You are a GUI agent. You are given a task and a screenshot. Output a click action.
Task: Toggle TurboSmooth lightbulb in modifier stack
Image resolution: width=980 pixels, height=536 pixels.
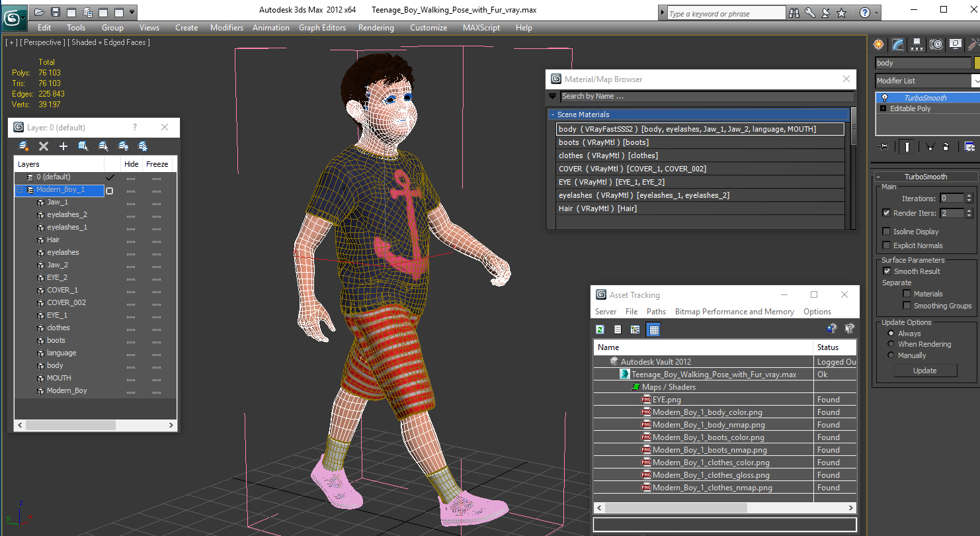coord(884,97)
